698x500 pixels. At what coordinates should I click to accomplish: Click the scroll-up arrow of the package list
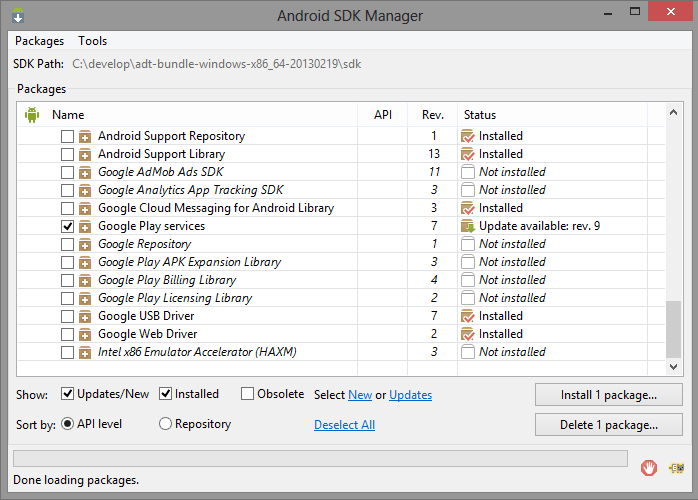(674, 112)
